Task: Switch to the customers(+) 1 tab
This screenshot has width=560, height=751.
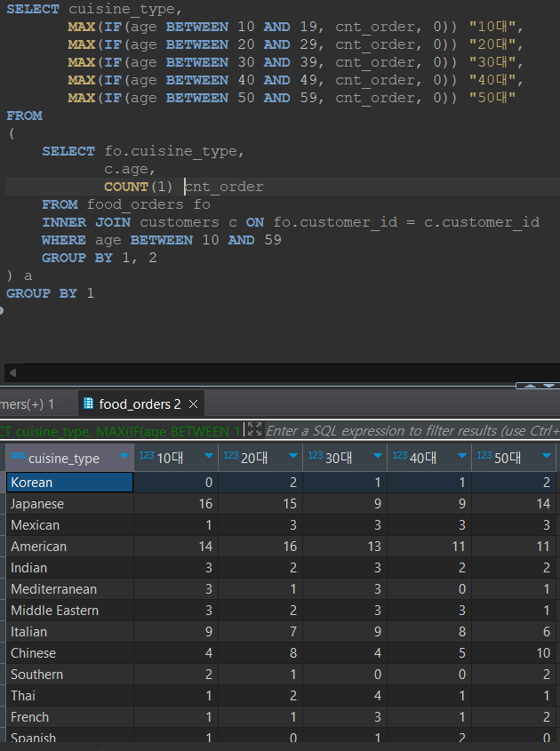Action: pos(27,404)
